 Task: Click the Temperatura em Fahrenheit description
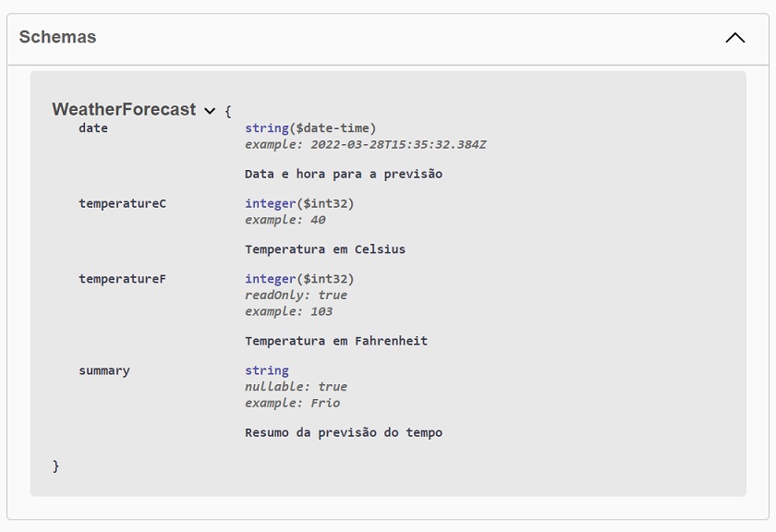point(336,341)
